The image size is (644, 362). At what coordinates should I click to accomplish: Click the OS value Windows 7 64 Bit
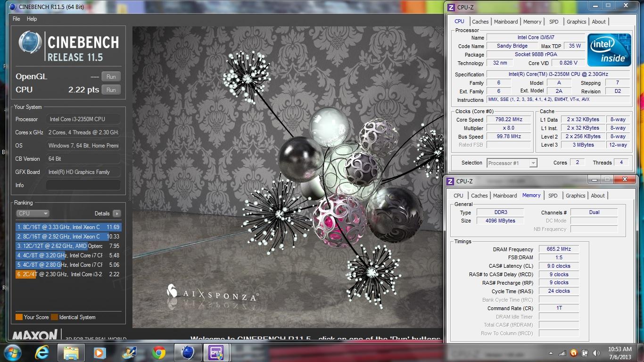pos(83,146)
